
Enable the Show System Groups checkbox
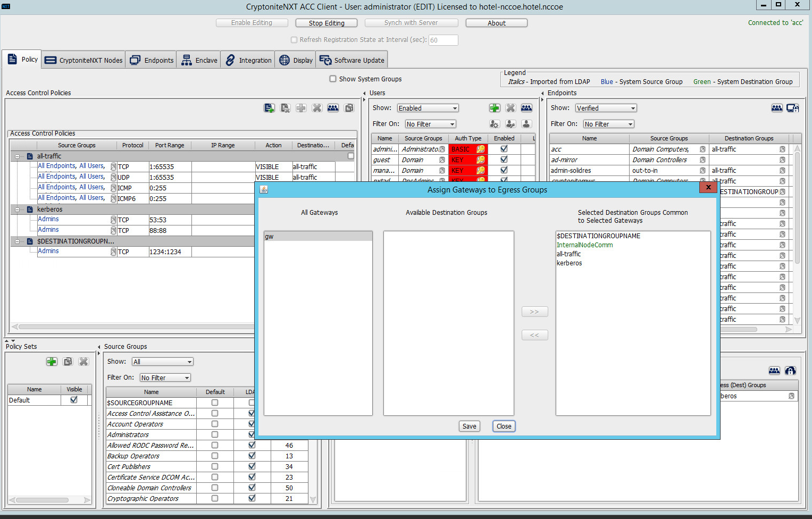(333, 79)
